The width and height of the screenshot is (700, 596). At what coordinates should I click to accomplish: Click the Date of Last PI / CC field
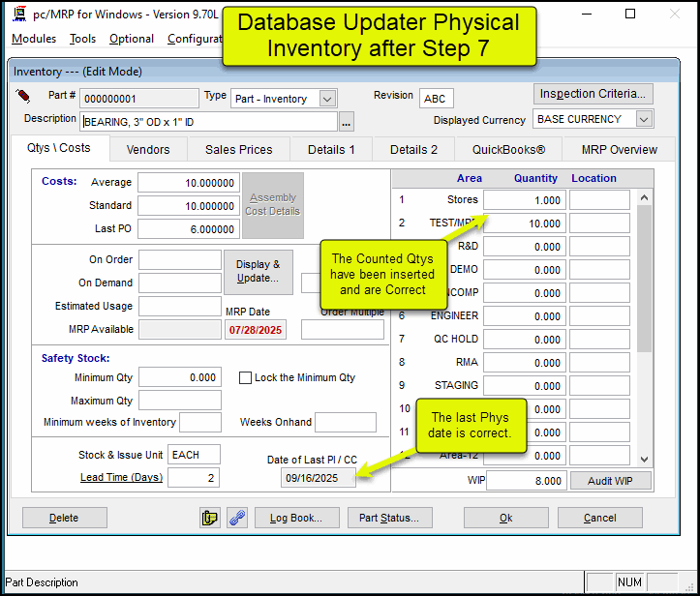[319, 478]
